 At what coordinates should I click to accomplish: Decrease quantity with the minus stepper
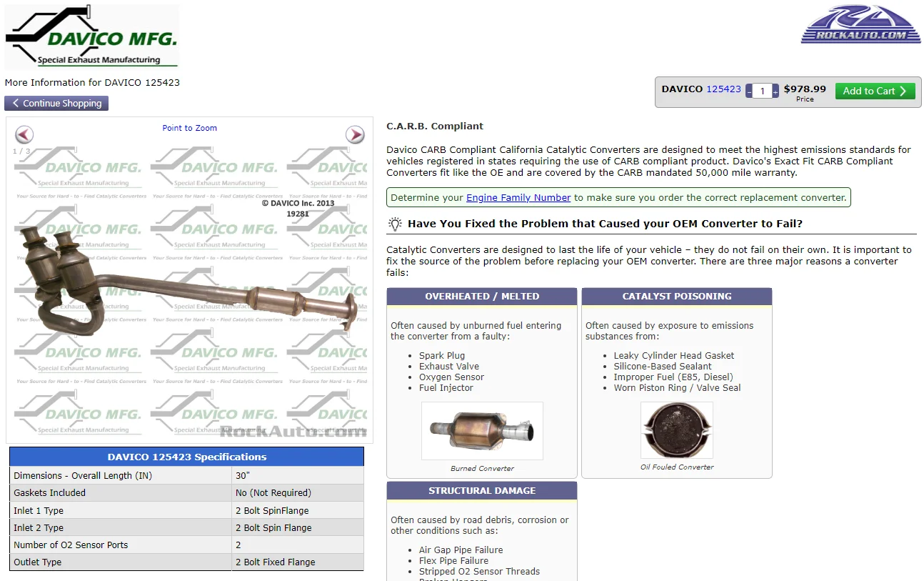749,91
